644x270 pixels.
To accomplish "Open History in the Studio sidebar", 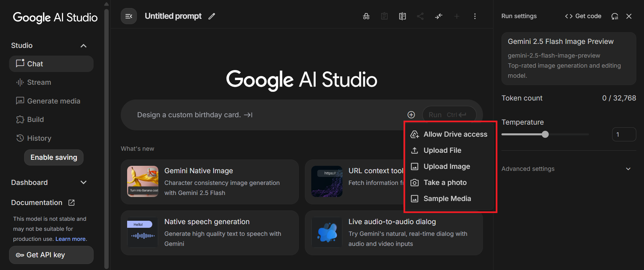I will (x=51, y=138).
